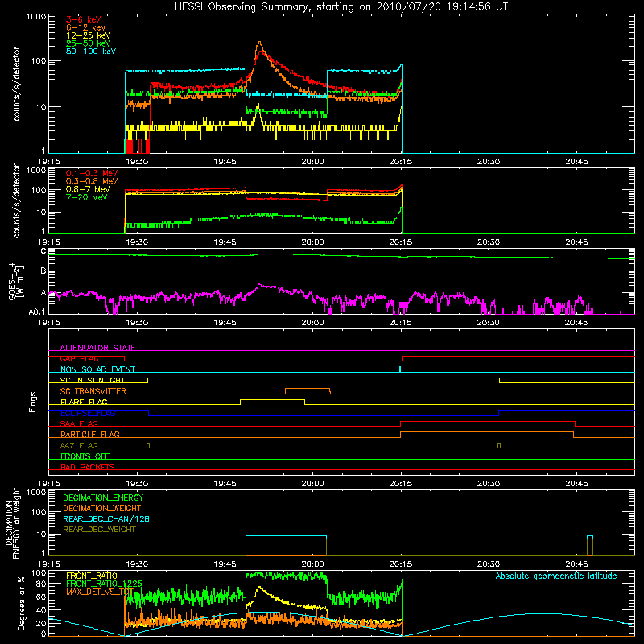Select the red 3-6 keV legend label

coord(84,19)
